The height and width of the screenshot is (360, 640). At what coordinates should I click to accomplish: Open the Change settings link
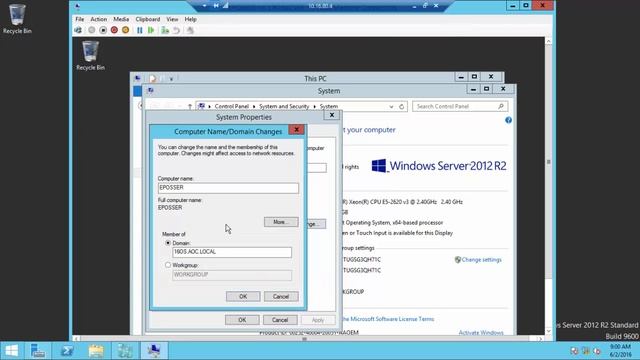(x=481, y=260)
